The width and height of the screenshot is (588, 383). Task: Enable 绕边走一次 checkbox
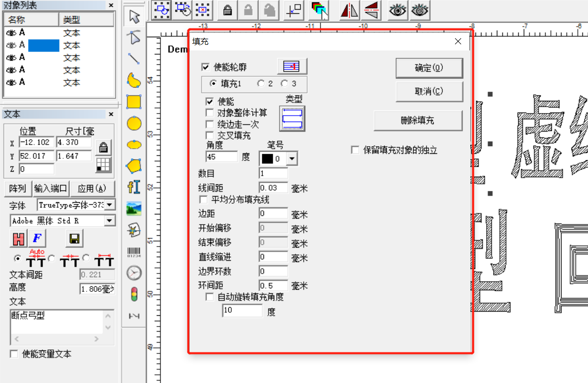coord(209,124)
